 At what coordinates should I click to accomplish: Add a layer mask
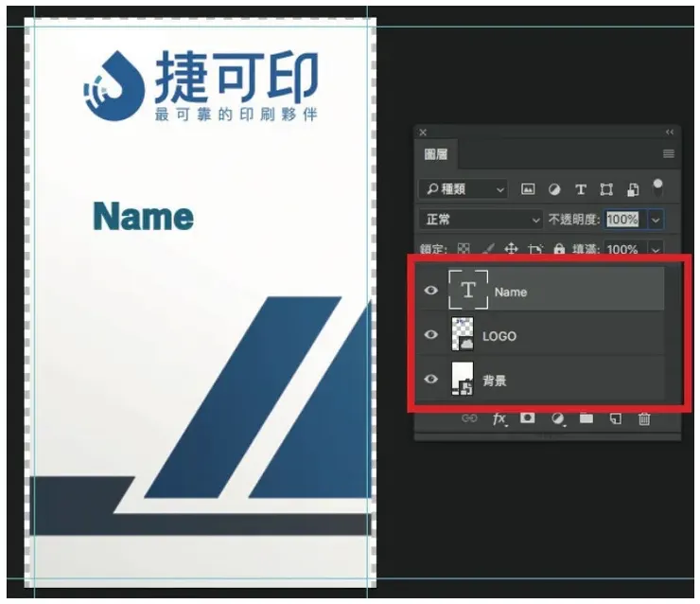click(527, 417)
